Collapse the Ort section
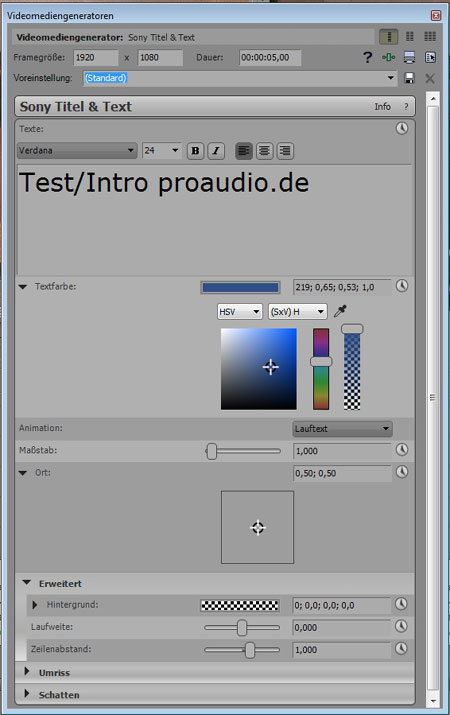 tap(23, 473)
